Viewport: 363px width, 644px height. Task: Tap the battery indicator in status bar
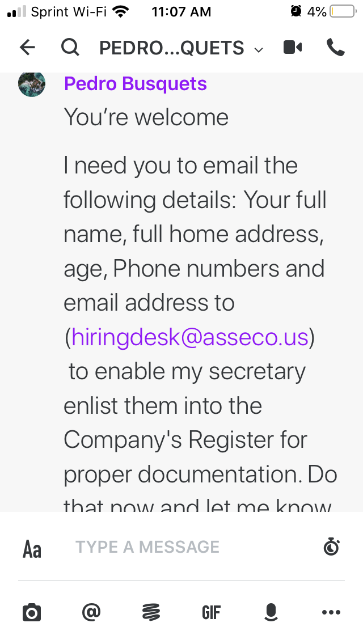click(343, 11)
